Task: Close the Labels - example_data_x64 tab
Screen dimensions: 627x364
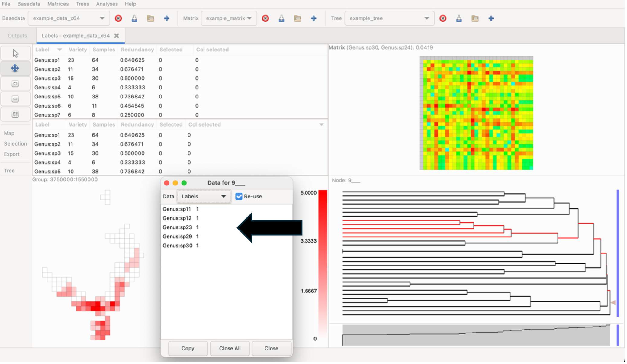Action: (x=117, y=36)
